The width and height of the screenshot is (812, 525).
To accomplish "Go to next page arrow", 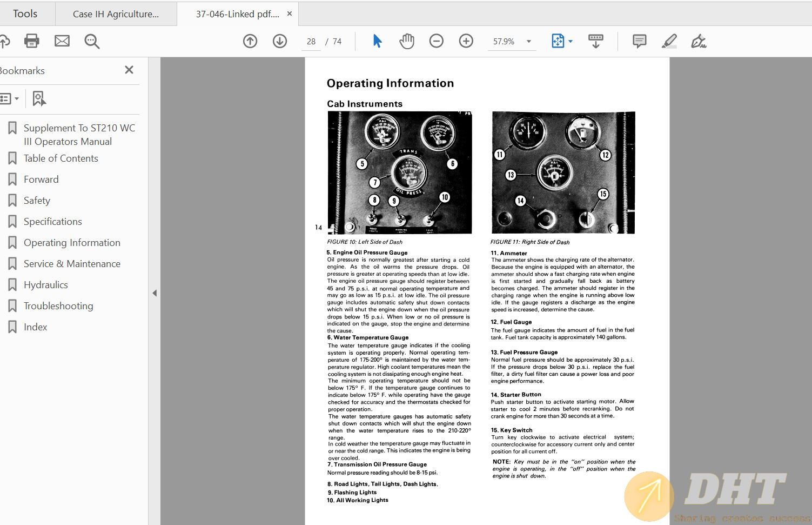I will [x=280, y=41].
